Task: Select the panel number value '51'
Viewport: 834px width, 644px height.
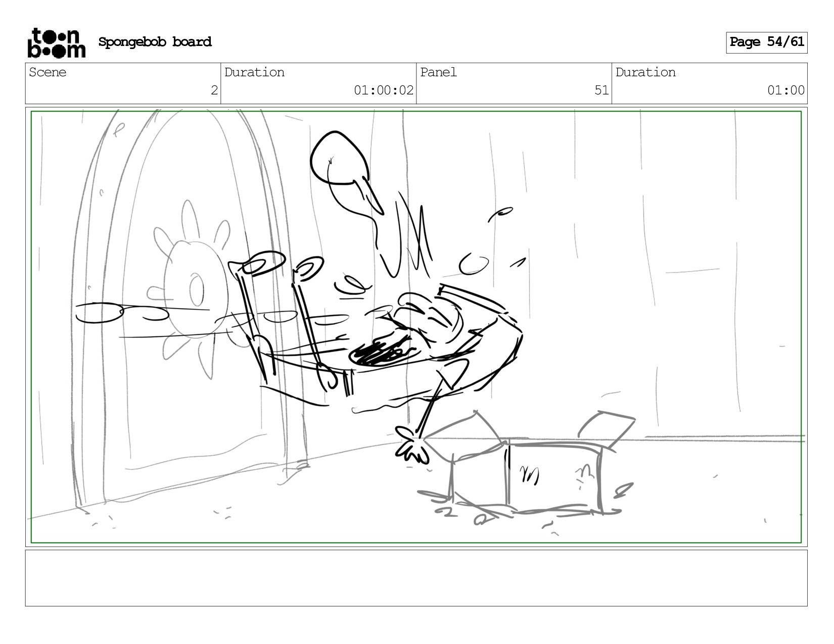Action: (x=601, y=90)
